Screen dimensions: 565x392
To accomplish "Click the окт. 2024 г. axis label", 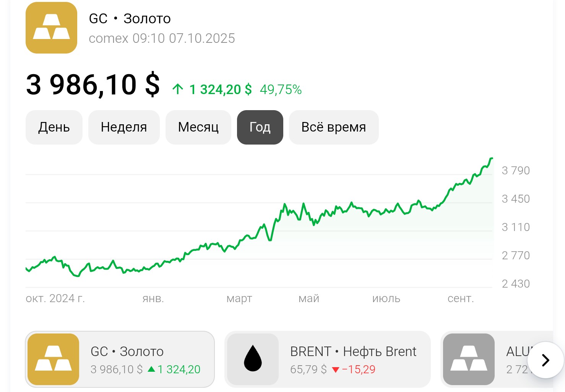I will click(x=55, y=299).
